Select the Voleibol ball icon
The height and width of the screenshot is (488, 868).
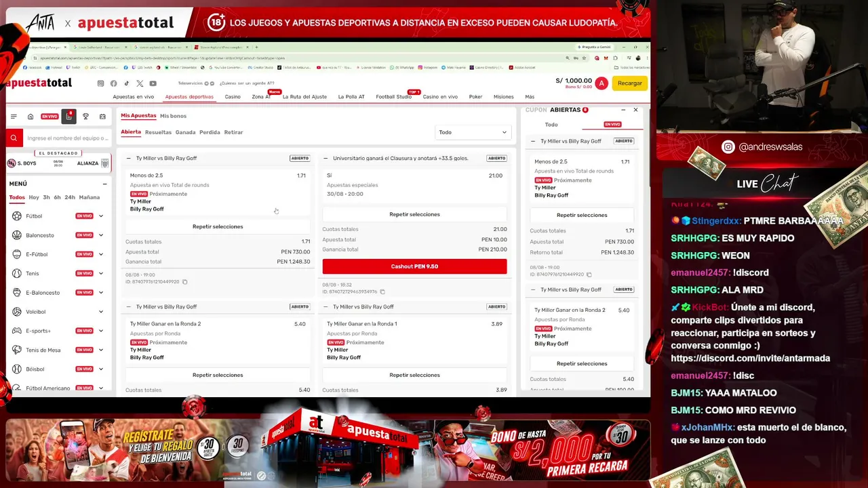tap(17, 312)
